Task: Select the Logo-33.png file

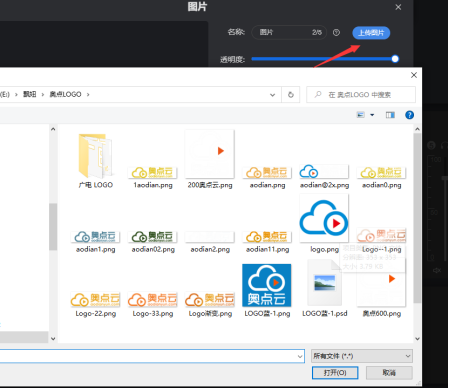Action: pos(153,304)
